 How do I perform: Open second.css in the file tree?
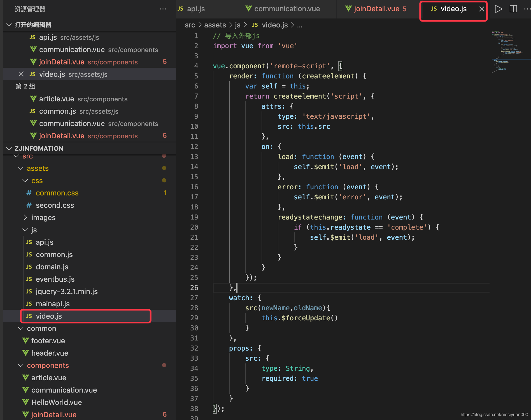coord(90,205)
